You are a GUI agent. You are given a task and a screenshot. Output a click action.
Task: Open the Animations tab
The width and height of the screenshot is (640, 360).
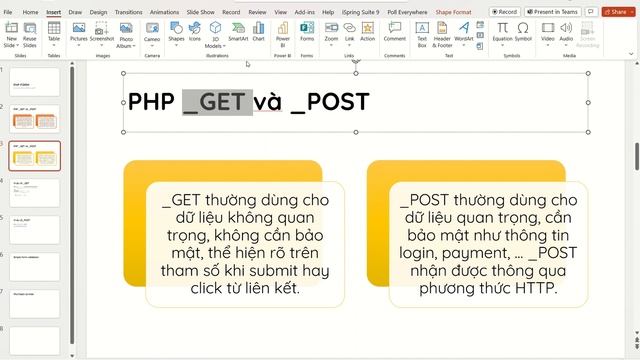coord(164,12)
